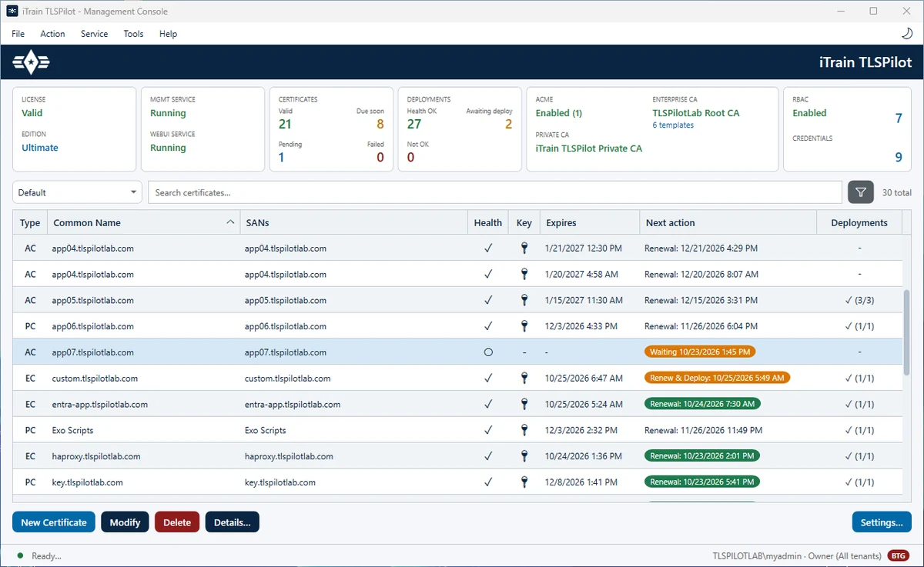The image size is (924, 567).
Task: Click the key icon for key.tlspilotlab.com
Action: [x=524, y=482]
